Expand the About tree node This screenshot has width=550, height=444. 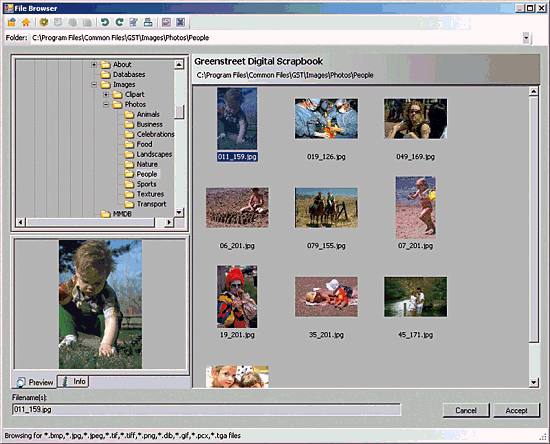tap(94, 65)
